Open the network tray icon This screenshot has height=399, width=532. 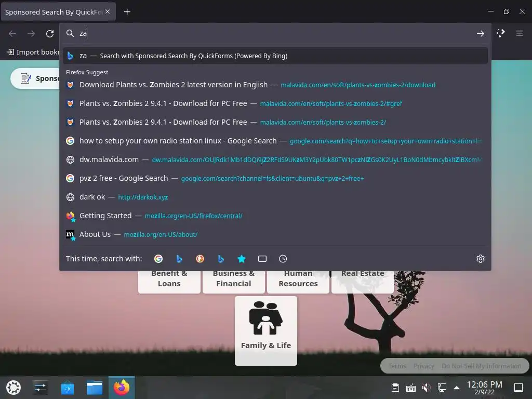(x=442, y=388)
